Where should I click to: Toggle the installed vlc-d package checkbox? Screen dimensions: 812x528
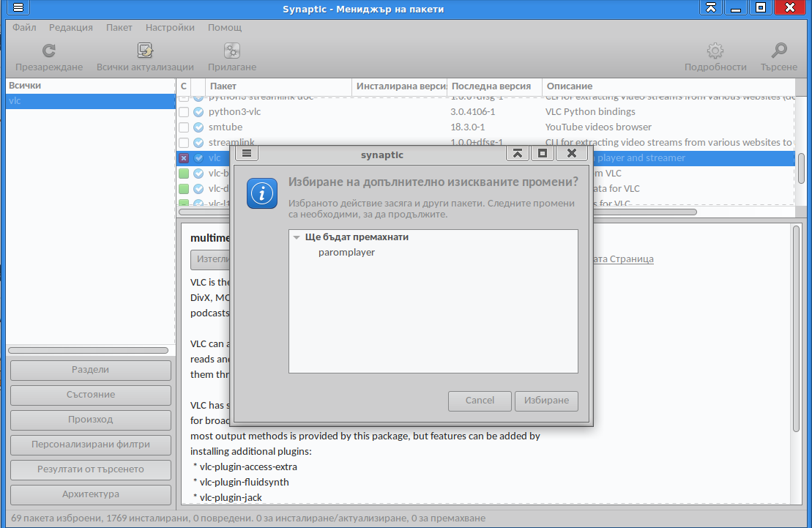tap(184, 189)
